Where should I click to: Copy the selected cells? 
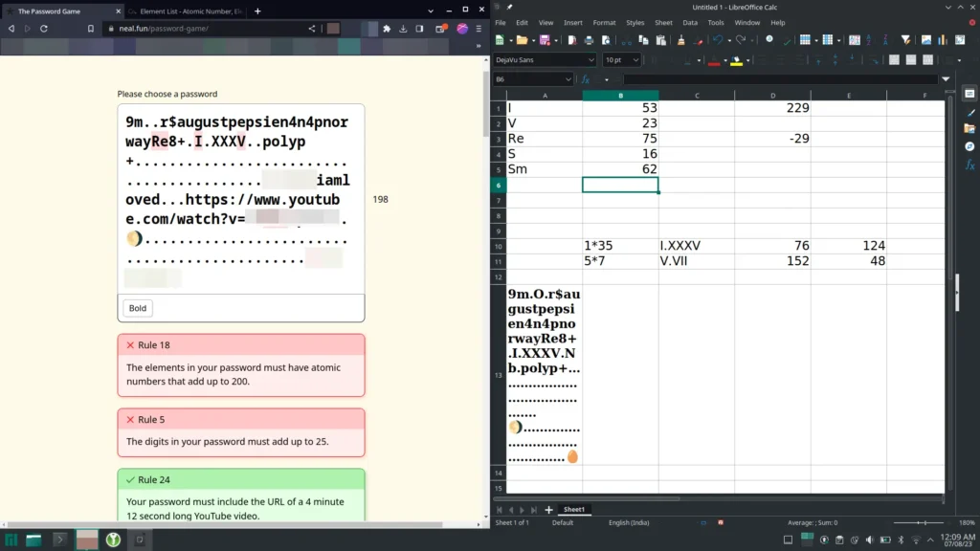click(643, 40)
